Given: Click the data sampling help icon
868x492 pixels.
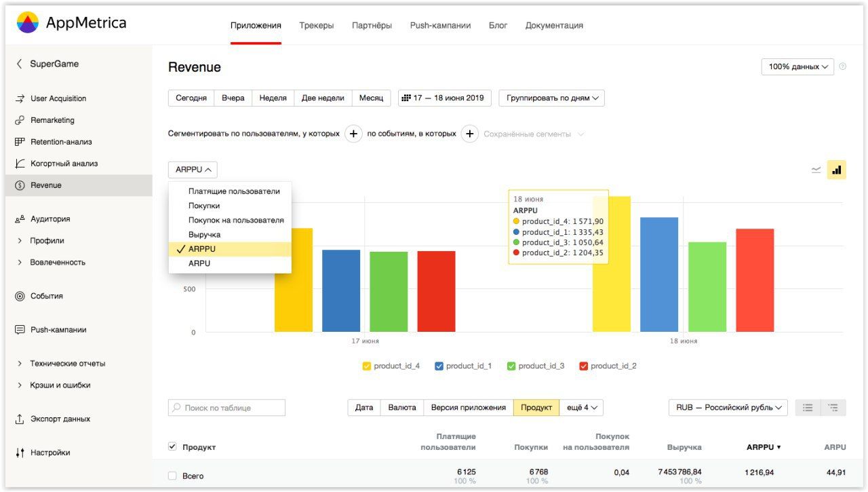Looking at the screenshot, I should tap(843, 67).
